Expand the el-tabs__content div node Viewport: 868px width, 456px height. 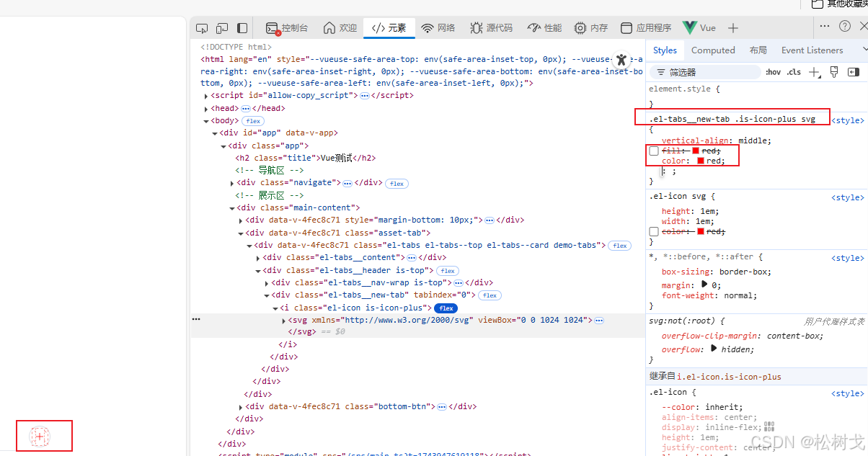click(258, 258)
